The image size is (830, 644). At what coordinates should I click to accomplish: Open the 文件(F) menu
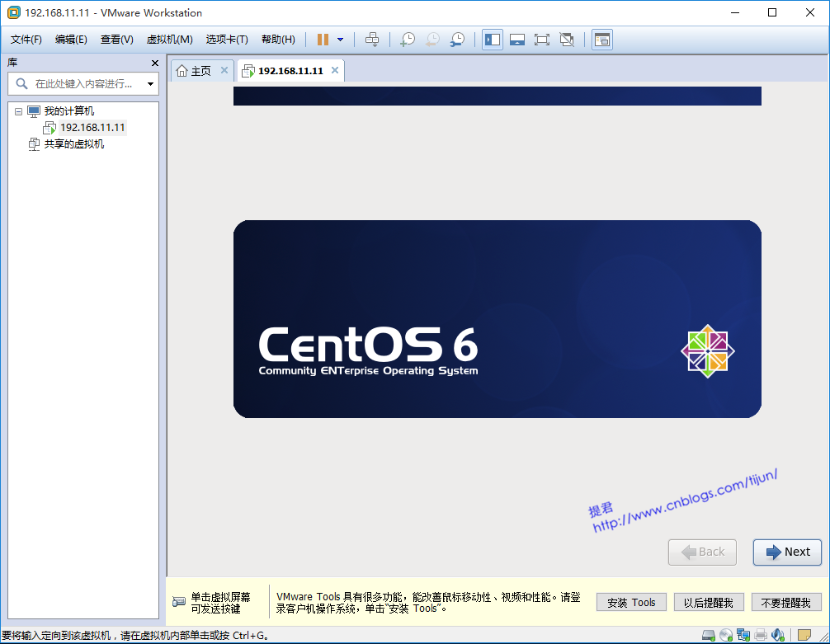(26, 40)
